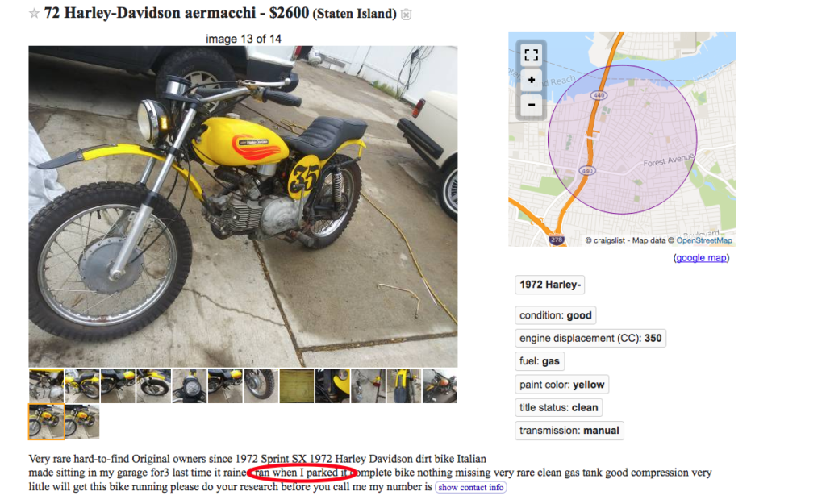826x504 pixels.
Task: Select the last thumbnail in second row
Action: [82, 421]
